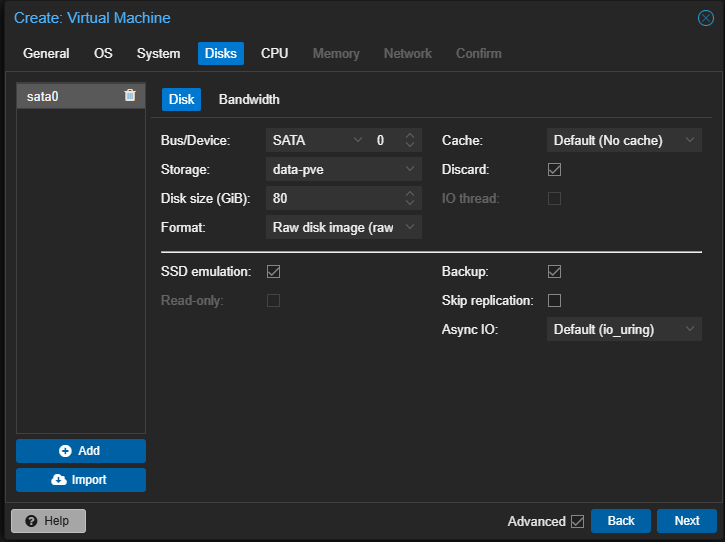Go to the System tab
The image size is (725, 542).
click(x=158, y=54)
